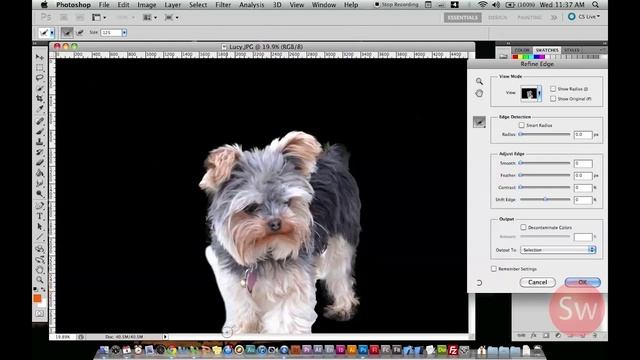
Task: Select the Eraser tool
Action: 40,162
